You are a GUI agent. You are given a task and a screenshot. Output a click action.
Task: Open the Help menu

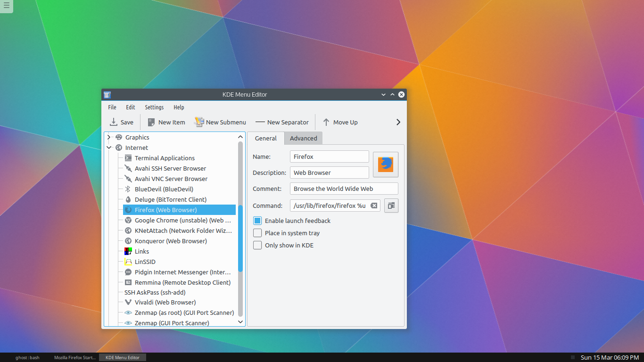179,107
